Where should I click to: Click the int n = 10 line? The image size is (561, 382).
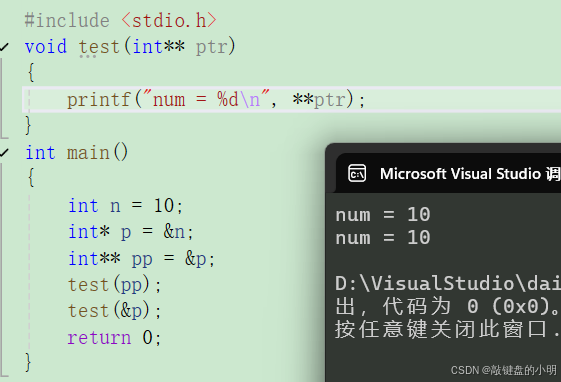point(126,206)
